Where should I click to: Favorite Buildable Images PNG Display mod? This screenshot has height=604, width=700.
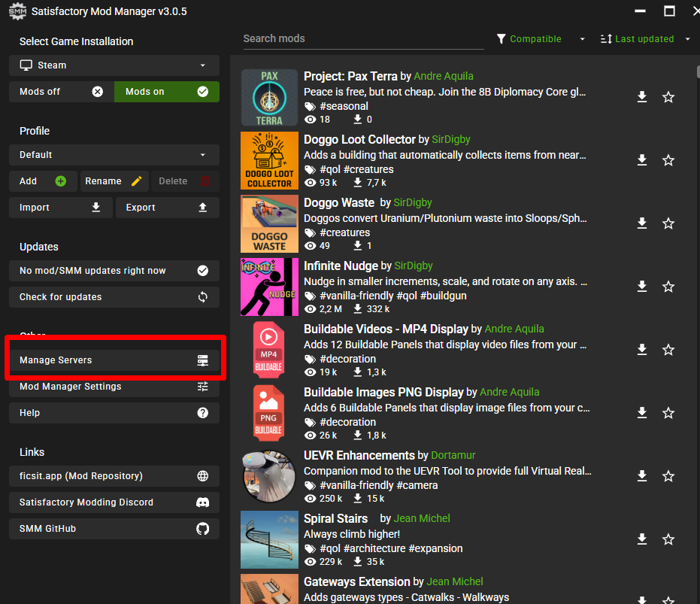point(668,413)
